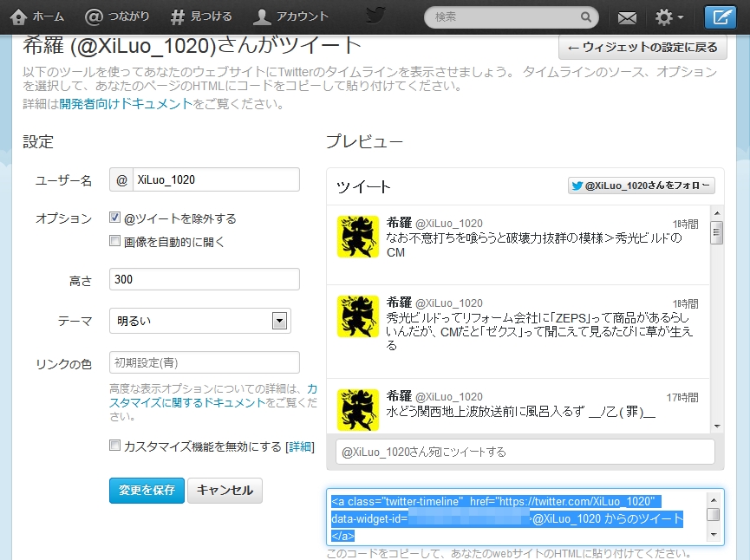
Task: Click the ツイート heading in preview
Action: pyautogui.click(x=363, y=187)
